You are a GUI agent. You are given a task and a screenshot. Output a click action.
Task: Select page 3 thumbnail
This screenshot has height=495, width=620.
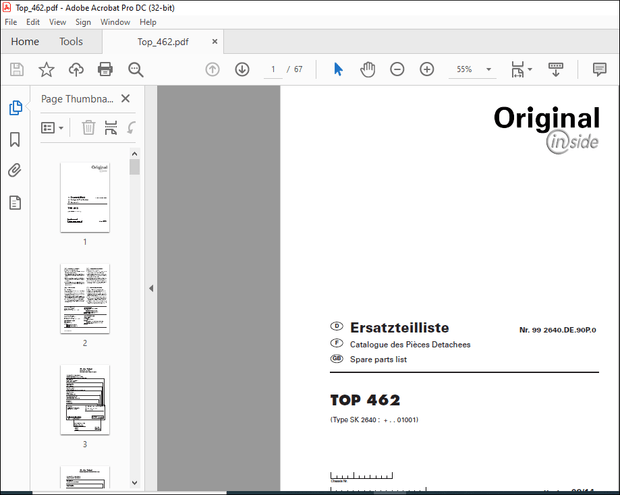coord(85,399)
